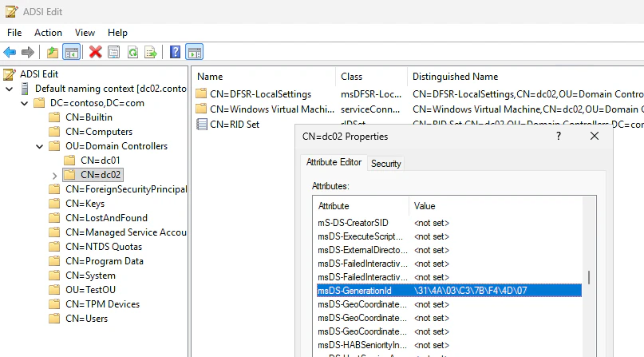
Task: Select CN=Managed Service Accounts node
Action: pos(126,232)
